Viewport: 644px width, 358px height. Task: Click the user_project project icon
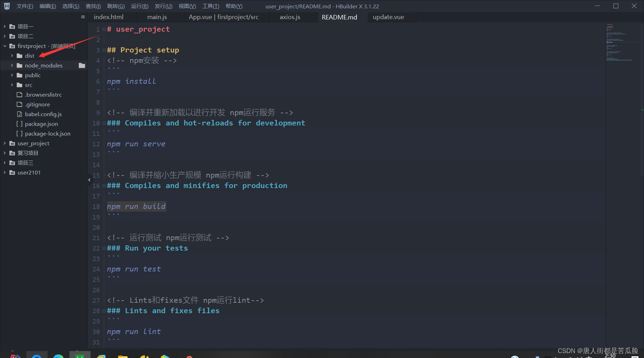[x=12, y=143]
